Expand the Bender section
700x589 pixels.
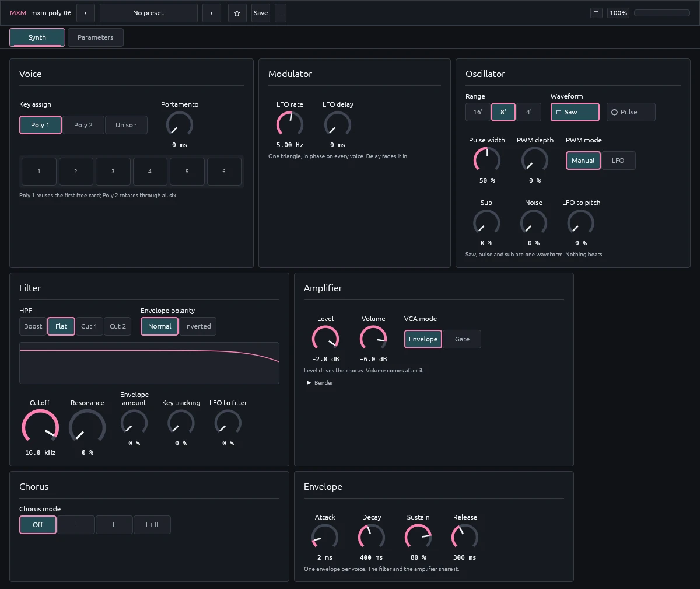(x=320, y=383)
